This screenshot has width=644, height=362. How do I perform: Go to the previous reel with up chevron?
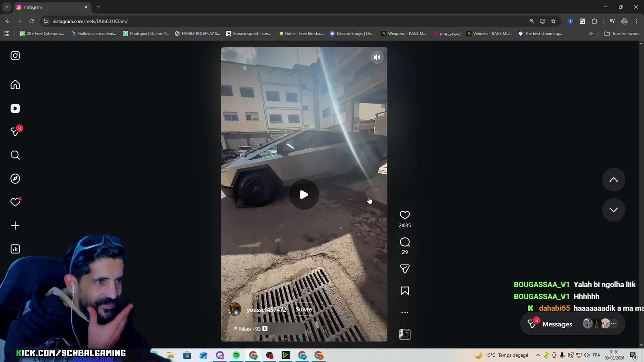click(x=613, y=180)
